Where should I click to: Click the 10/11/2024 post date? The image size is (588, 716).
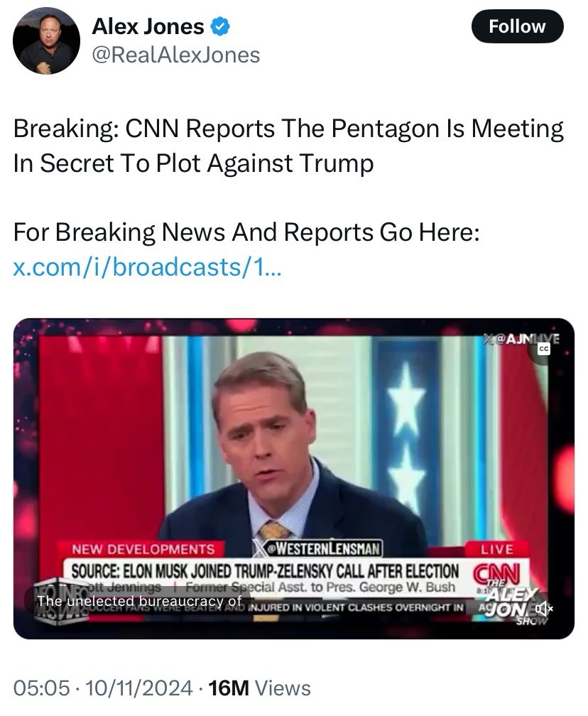coord(138,688)
